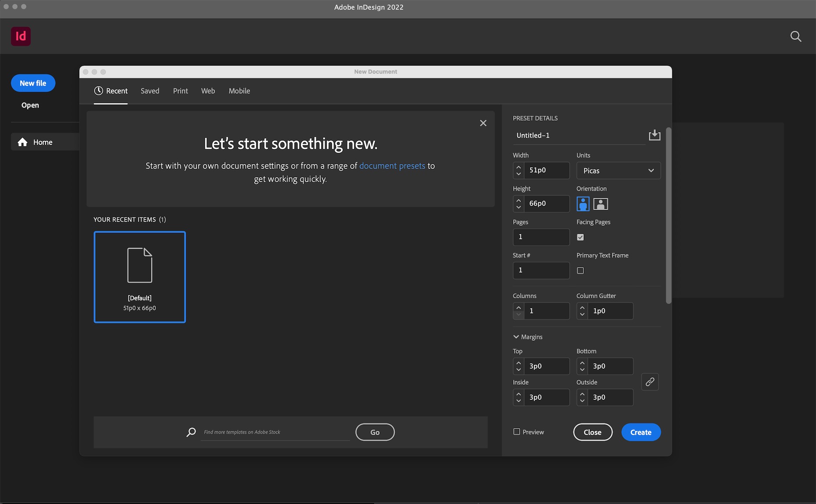Click the save document preset icon
The width and height of the screenshot is (816, 504).
[654, 135]
